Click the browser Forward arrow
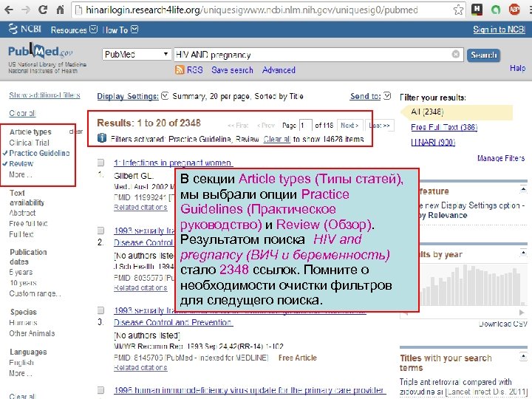This screenshot has width=532, height=399. (x=25, y=10)
